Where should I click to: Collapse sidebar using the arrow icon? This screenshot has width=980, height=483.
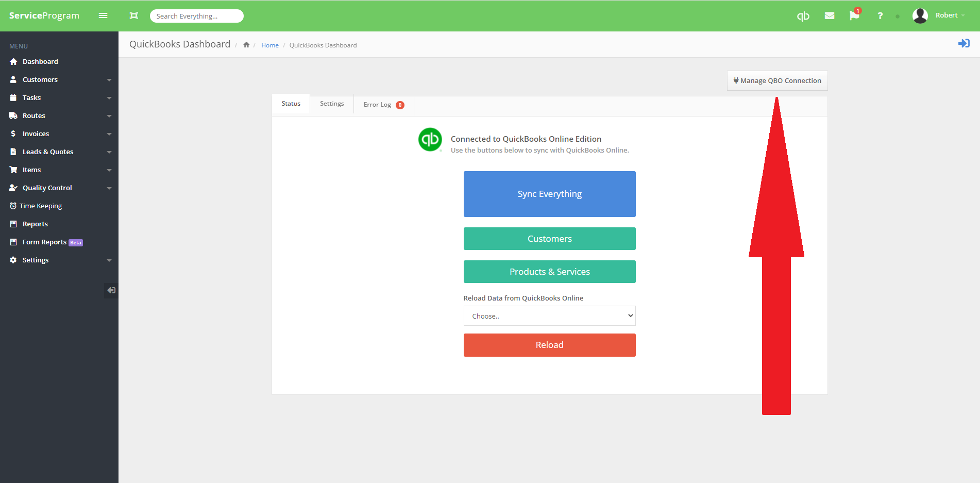point(111,290)
